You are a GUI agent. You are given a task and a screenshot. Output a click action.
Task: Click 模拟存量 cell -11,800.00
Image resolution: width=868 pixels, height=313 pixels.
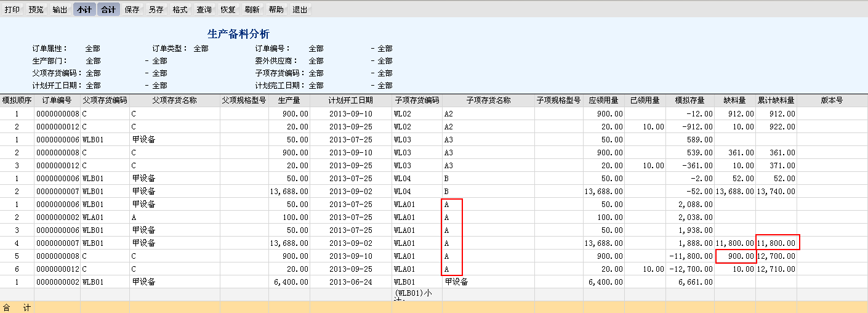click(x=689, y=256)
